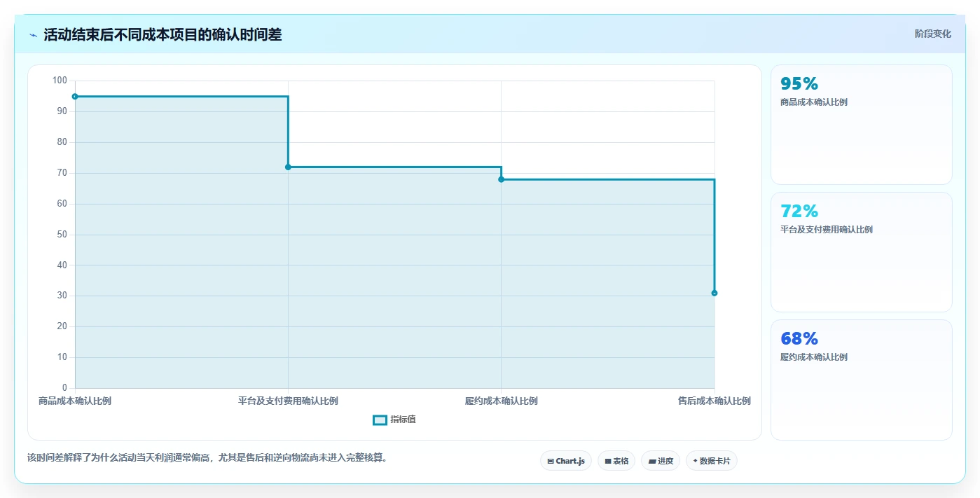Image resolution: width=980 pixels, height=498 pixels.
Task: Click the title 活动结束后不同成本项目的确认时间差
Action: pyautogui.click(x=163, y=35)
